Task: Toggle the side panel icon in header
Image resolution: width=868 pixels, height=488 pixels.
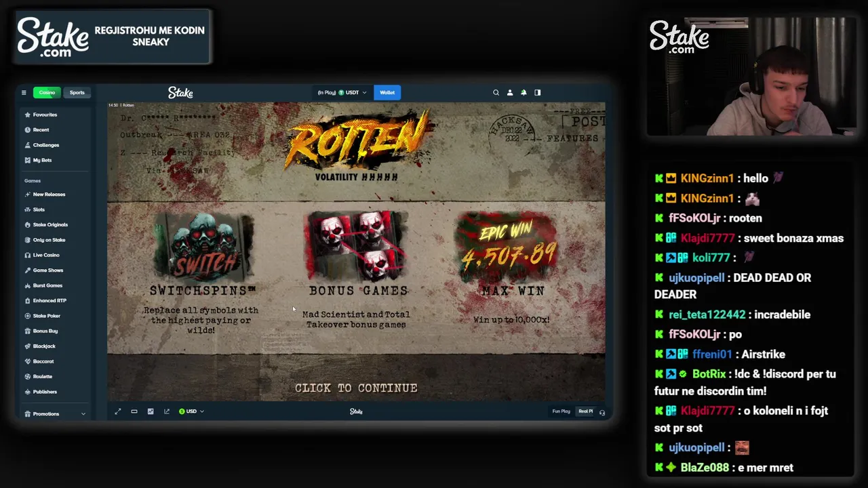Action: point(538,92)
